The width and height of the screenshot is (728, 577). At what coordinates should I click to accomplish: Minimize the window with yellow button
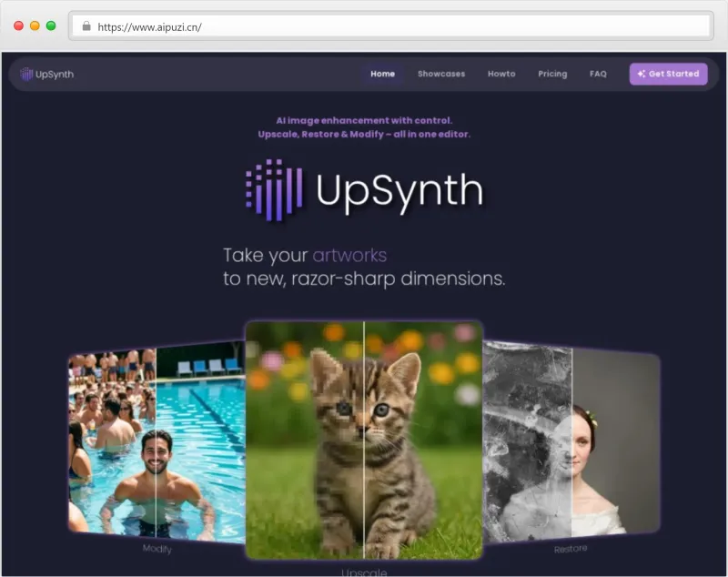pyautogui.click(x=35, y=26)
